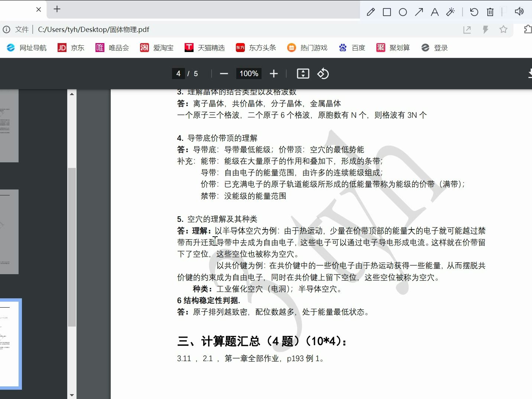Click the thumbnail sidebar scroll up arrow
Image resolution: width=532 pixels, height=399 pixels.
(x=72, y=94)
